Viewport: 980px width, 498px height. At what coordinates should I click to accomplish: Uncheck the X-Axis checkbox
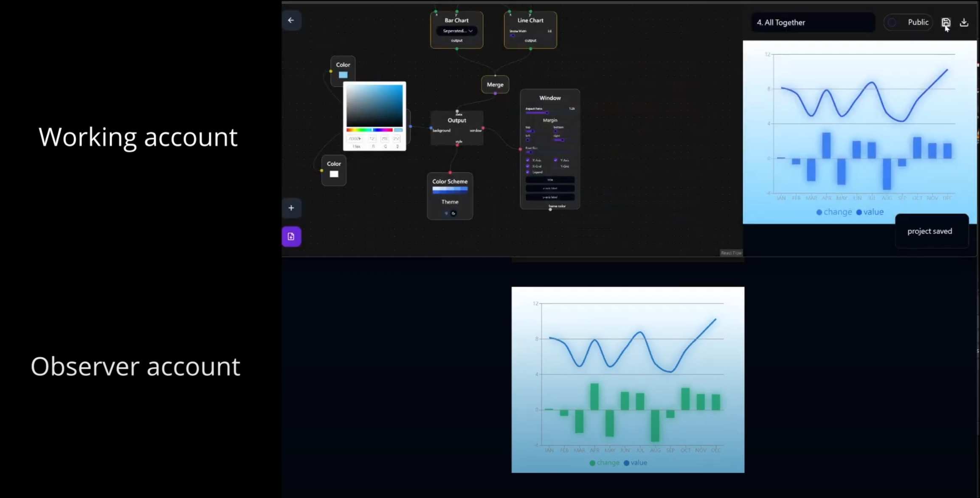tap(528, 160)
